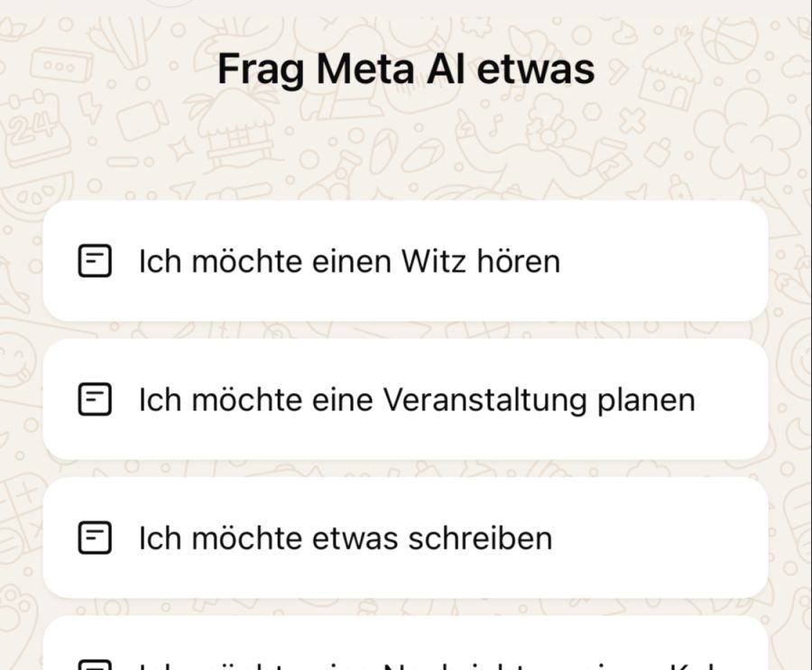
Task: Click the third suggestion card
Action: pyautogui.click(x=406, y=537)
